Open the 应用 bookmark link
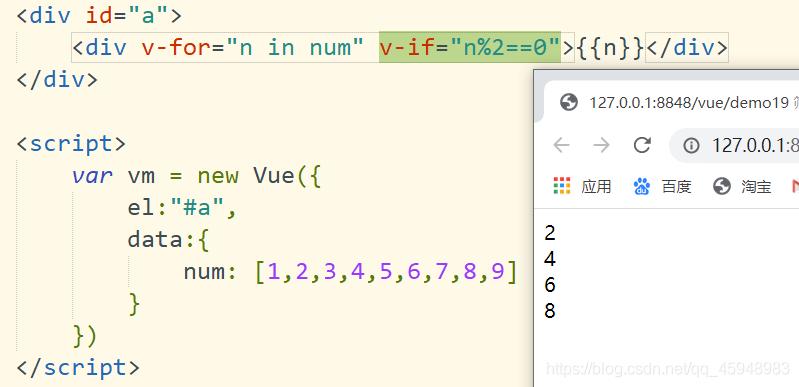Image resolution: width=799 pixels, height=387 pixels. [x=596, y=187]
